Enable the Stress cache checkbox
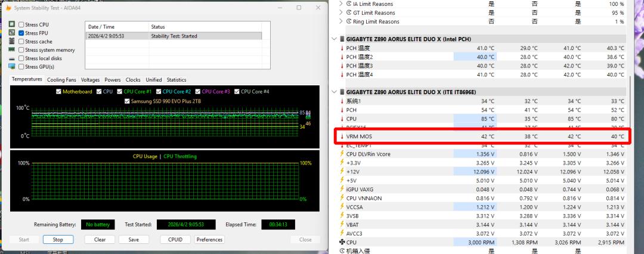 (21, 42)
